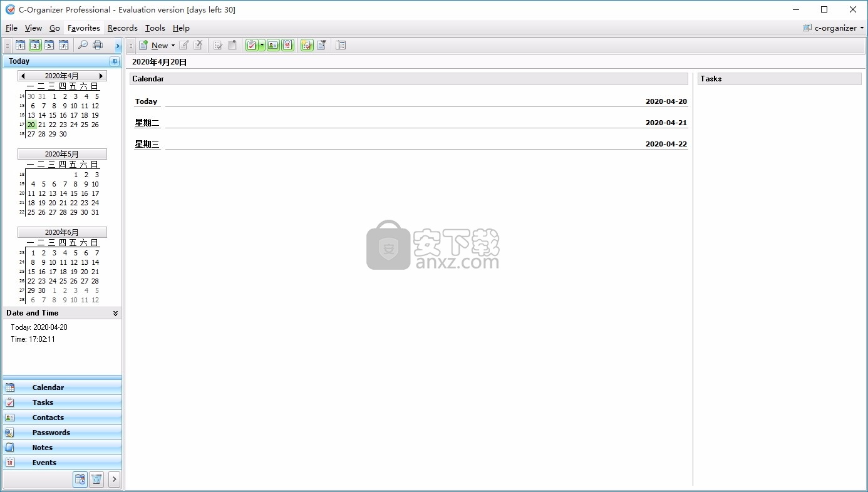
Task: Open the Notes section in navigation
Action: (x=62, y=448)
